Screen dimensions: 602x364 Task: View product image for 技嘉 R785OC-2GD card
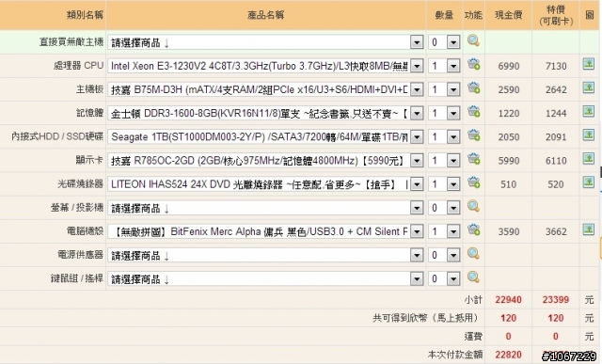589,159
